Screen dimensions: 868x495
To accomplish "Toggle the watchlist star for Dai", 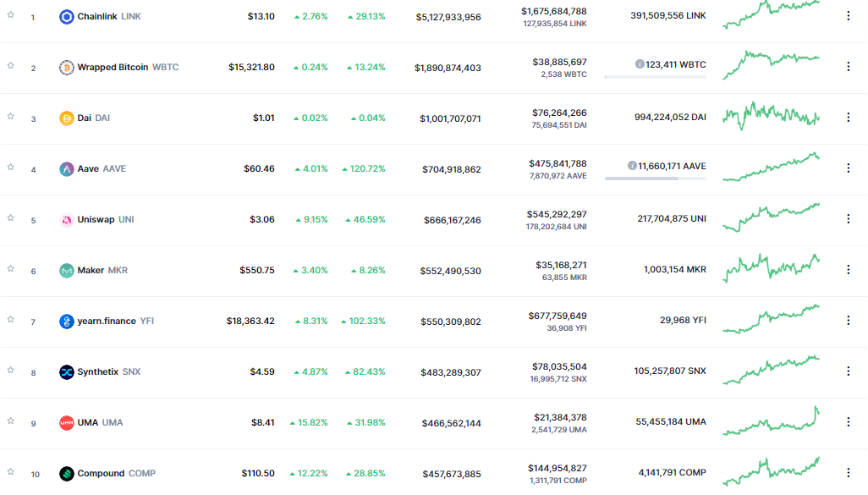I will pos(10,116).
